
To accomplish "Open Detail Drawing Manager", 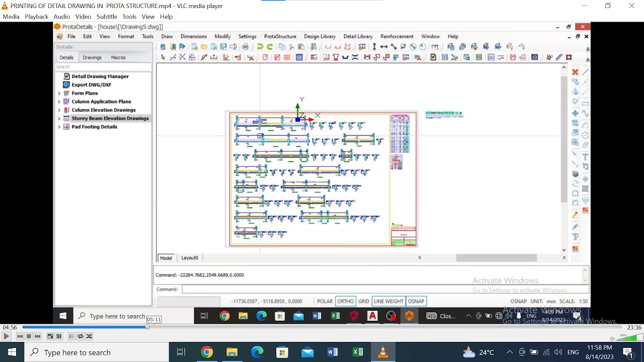I will click(x=100, y=76).
